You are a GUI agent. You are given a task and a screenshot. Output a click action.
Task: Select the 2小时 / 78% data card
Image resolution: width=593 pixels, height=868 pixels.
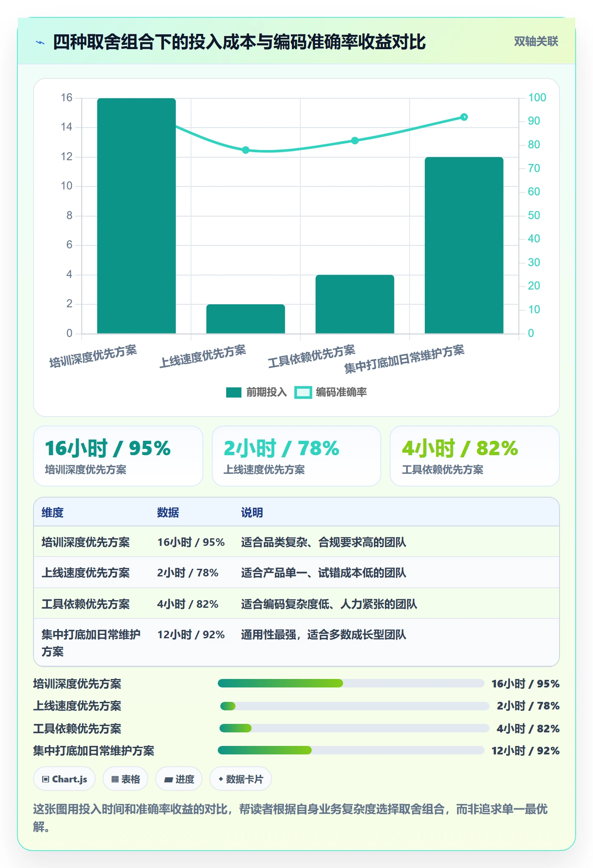pos(296,456)
